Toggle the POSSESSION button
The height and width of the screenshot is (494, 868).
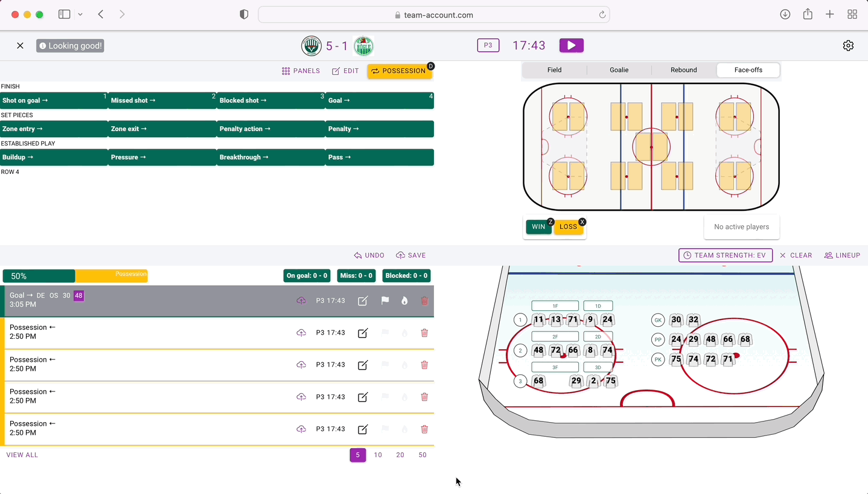(x=399, y=71)
